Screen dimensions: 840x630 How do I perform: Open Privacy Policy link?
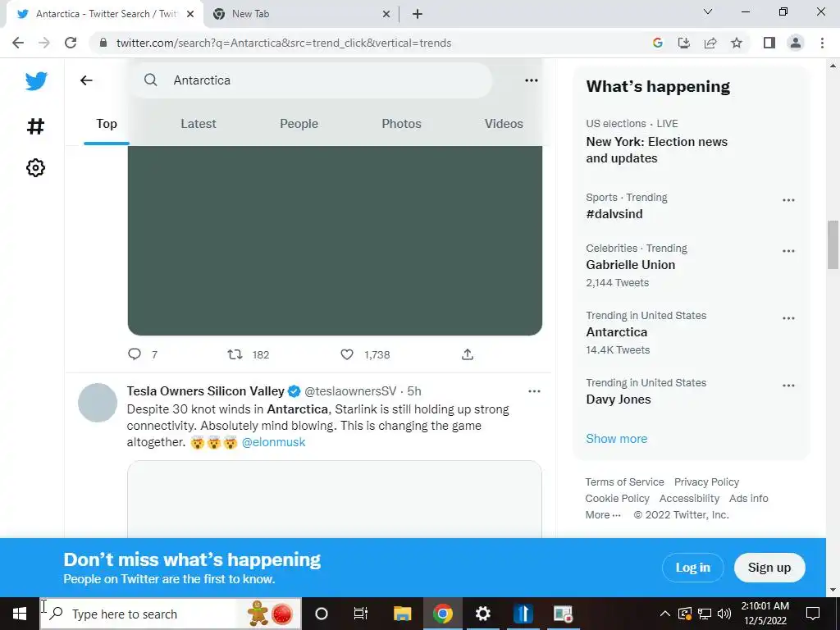tap(706, 482)
